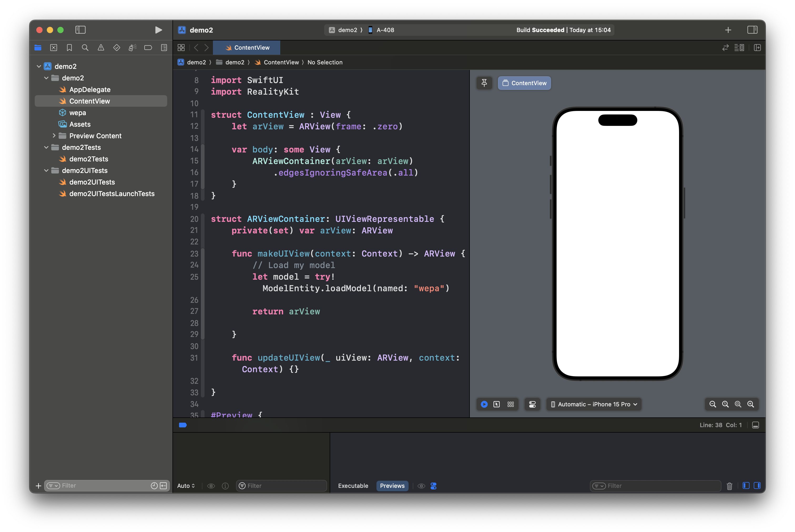Show only recent files filter
Screen dimensions: 795x532
coord(154,486)
